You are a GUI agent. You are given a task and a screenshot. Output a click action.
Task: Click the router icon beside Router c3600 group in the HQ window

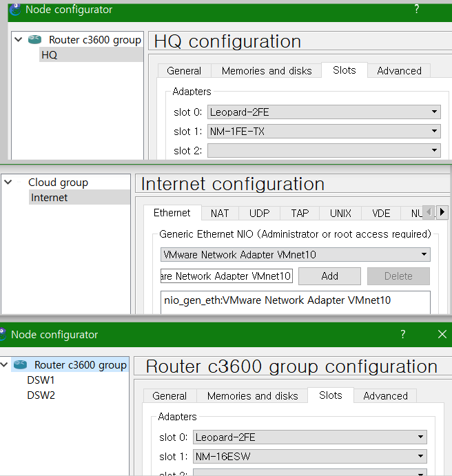[34, 39]
